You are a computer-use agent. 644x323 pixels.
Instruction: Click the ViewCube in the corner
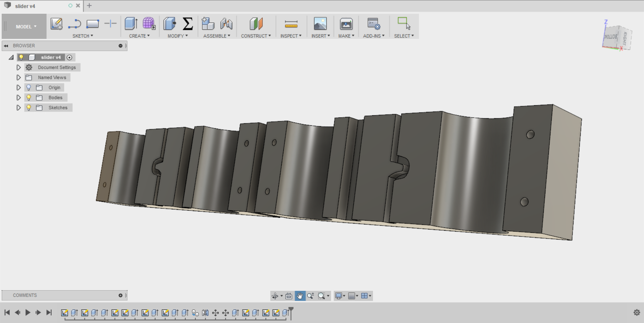(617, 38)
